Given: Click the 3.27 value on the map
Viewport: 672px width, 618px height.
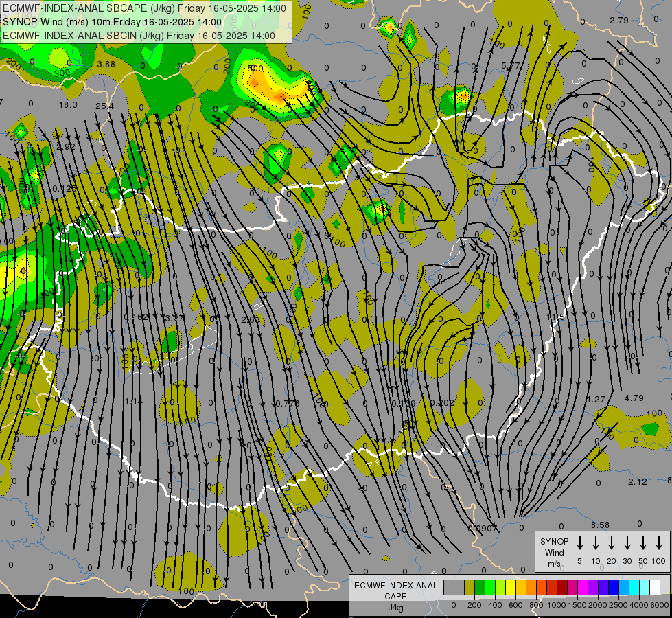Looking at the screenshot, I should (174, 318).
